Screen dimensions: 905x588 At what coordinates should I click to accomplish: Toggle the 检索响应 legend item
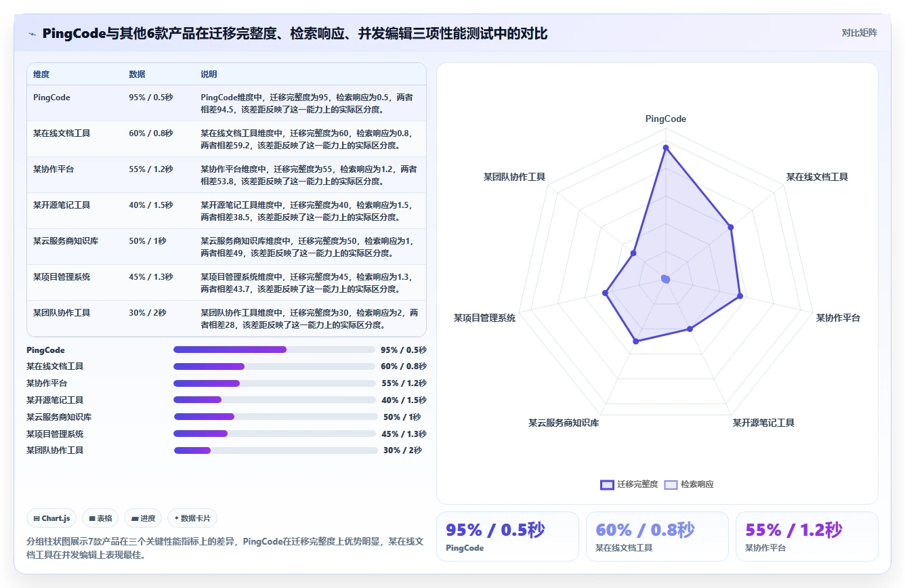click(x=689, y=484)
